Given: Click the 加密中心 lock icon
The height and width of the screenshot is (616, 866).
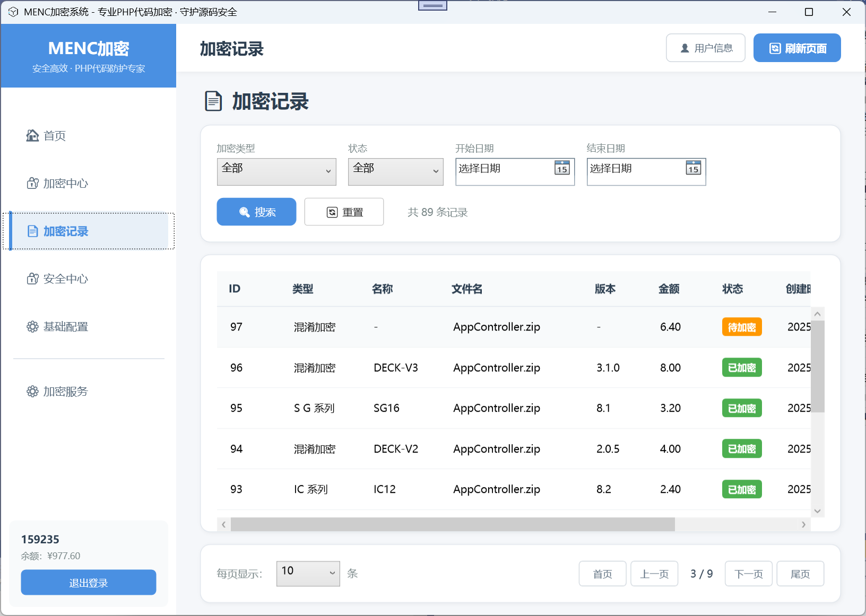Looking at the screenshot, I should [x=32, y=184].
